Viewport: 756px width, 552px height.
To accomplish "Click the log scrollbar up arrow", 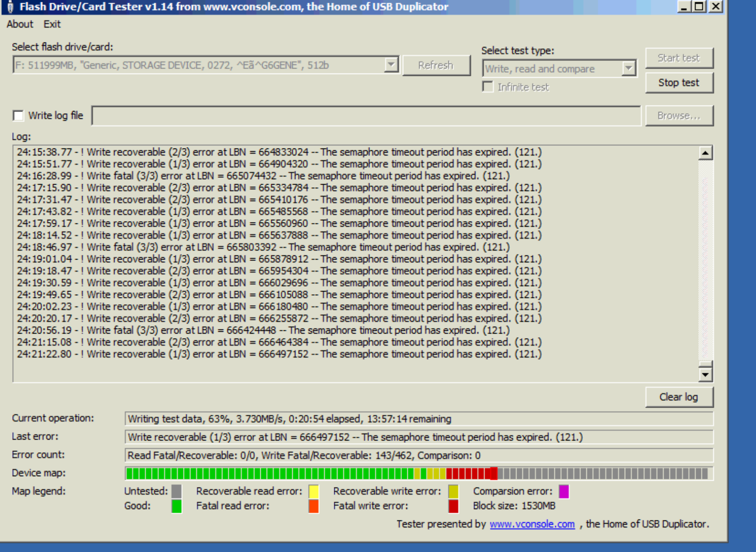I will click(705, 153).
